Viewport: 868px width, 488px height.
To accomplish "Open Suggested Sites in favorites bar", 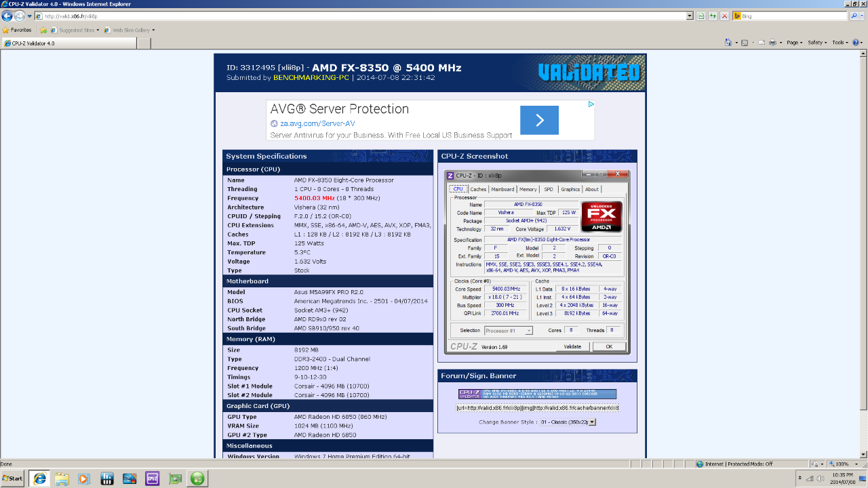I will coord(74,30).
